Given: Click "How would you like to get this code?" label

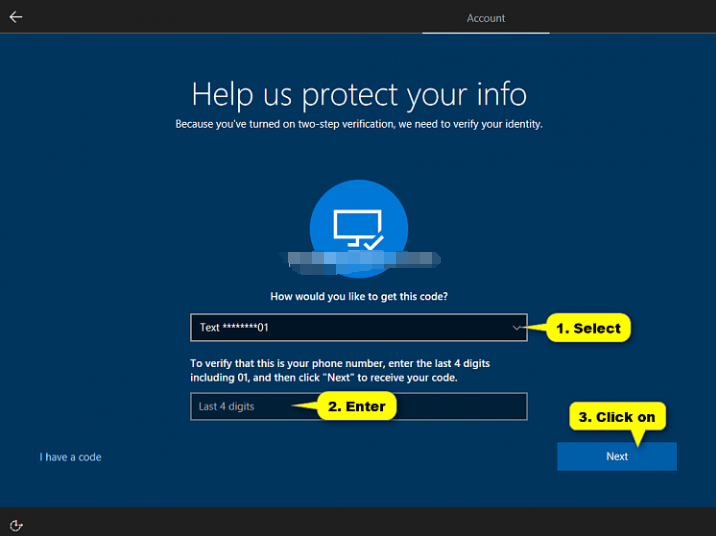Looking at the screenshot, I should pos(358,297).
